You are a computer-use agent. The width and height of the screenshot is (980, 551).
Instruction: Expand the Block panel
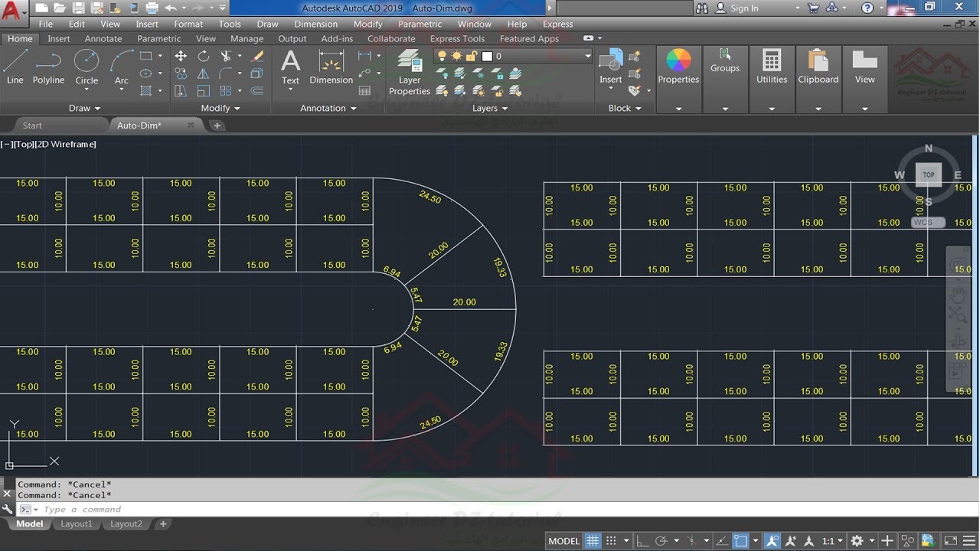tap(625, 108)
